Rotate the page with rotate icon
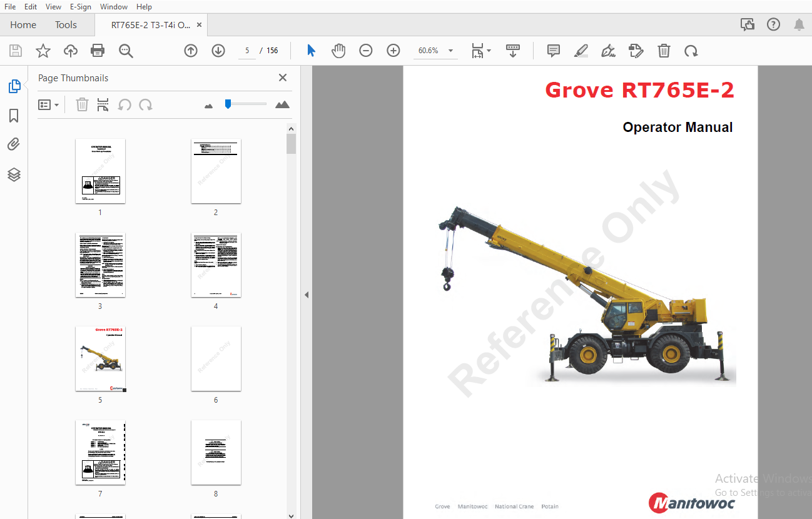Image resolution: width=812 pixels, height=519 pixels. coord(691,51)
